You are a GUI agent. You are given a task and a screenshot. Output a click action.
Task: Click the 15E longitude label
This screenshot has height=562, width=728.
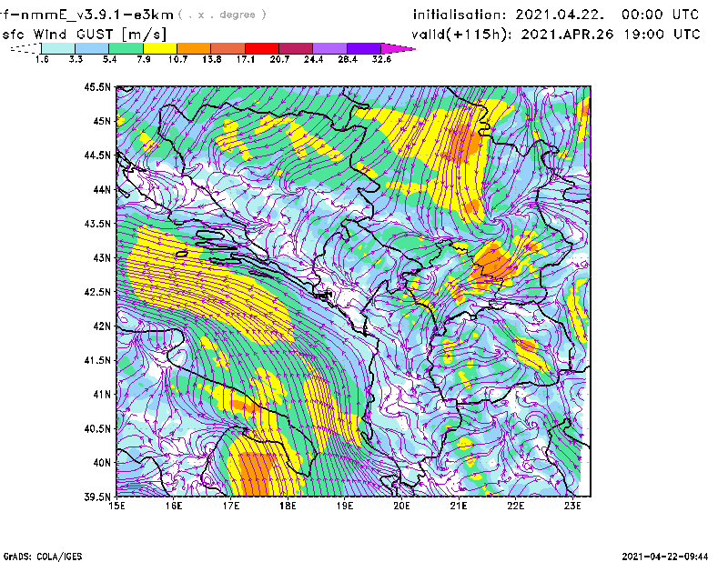coord(116,506)
